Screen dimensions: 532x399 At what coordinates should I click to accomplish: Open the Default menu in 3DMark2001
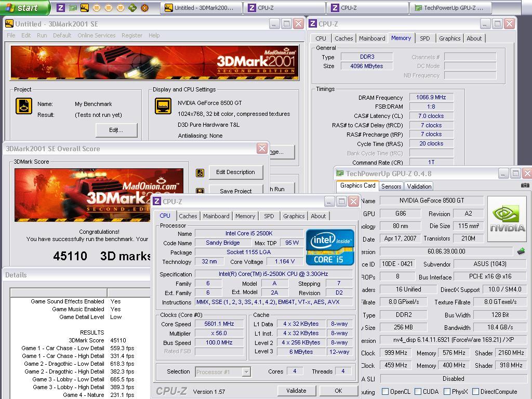point(62,35)
